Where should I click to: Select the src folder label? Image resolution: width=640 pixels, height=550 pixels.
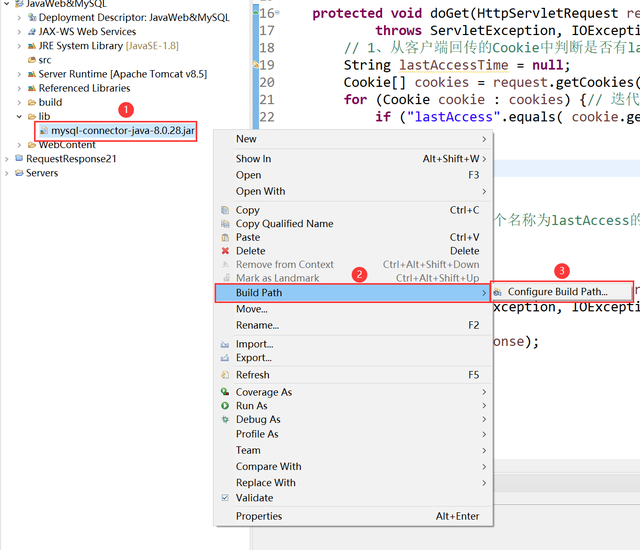(45, 60)
